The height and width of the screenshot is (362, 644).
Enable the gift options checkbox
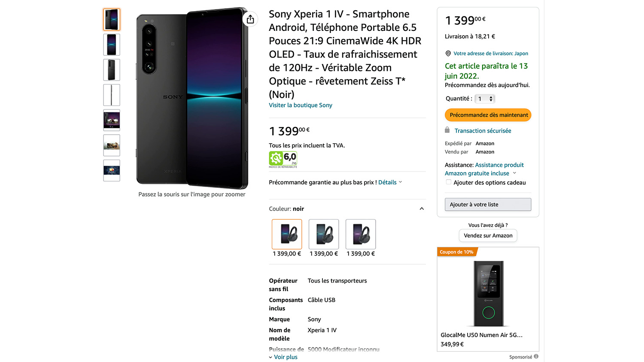(449, 182)
